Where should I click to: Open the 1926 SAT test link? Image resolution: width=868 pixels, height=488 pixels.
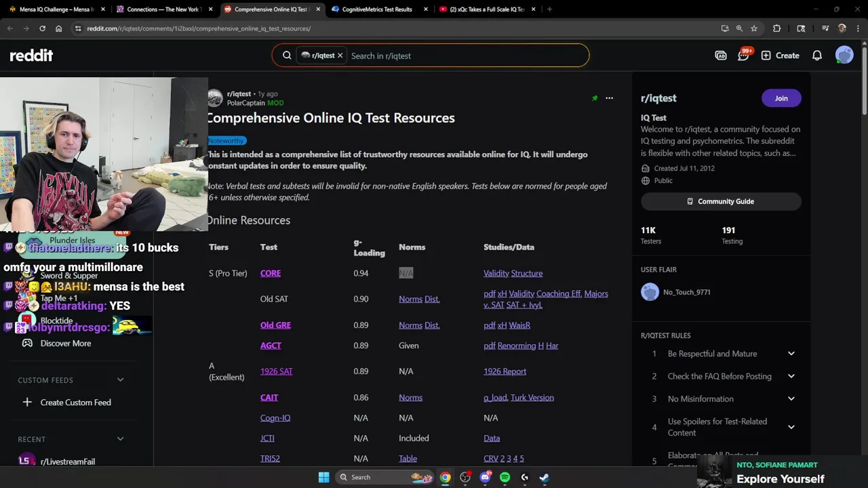276,371
